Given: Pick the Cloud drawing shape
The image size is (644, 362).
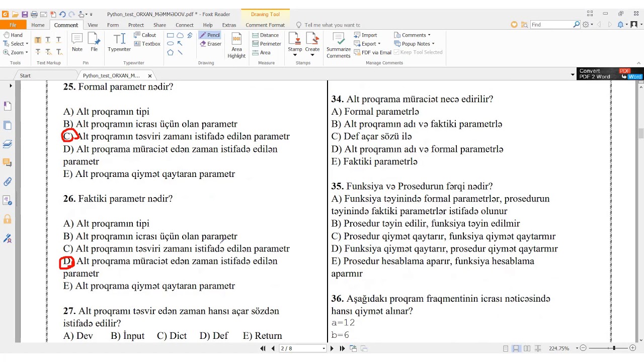Looking at the screenshot, I should point(180,35).
